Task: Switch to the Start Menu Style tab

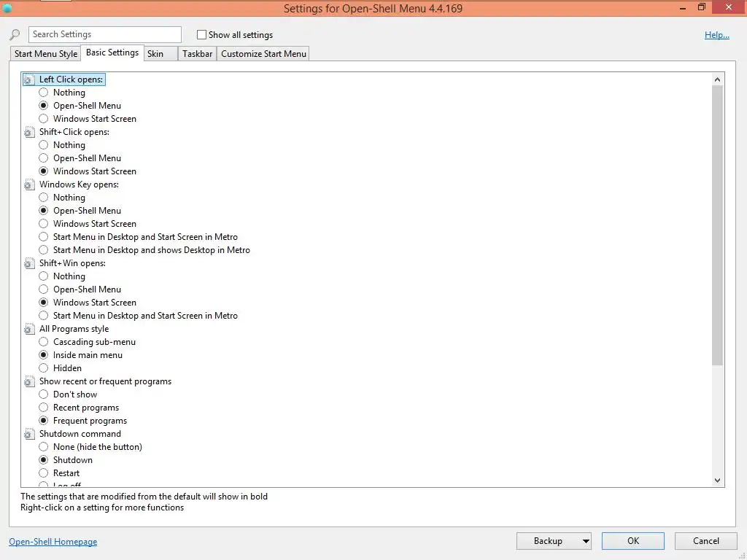Action: coord(46,54)
